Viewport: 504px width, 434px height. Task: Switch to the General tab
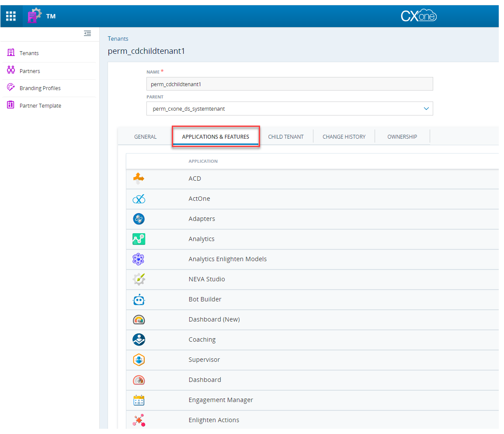point(145,137)
